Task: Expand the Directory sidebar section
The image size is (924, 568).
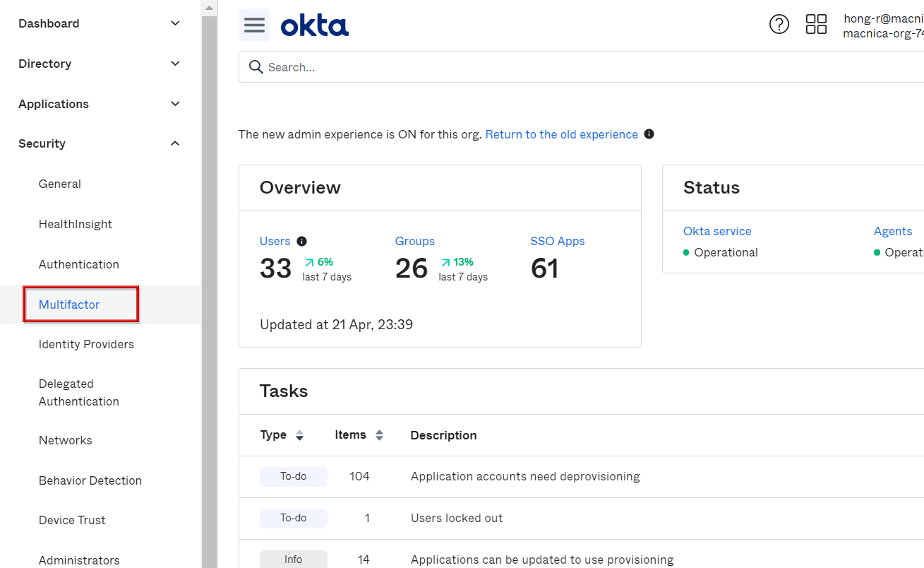Action: pos(175,64)
